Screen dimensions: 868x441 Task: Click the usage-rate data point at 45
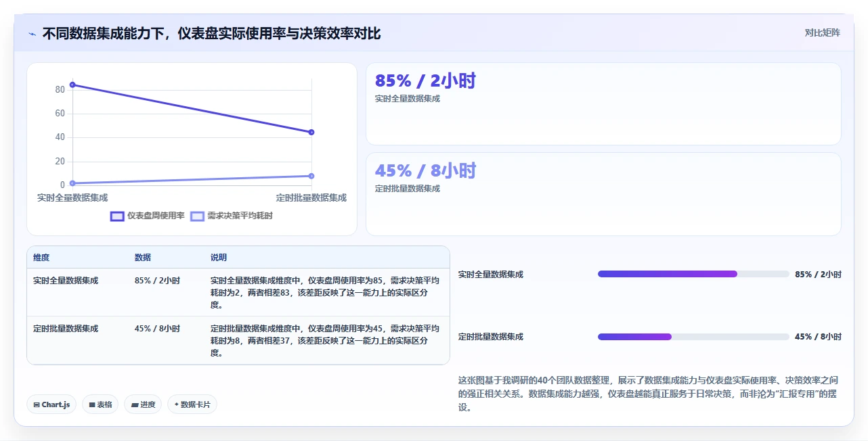click(x=311, y=132)
